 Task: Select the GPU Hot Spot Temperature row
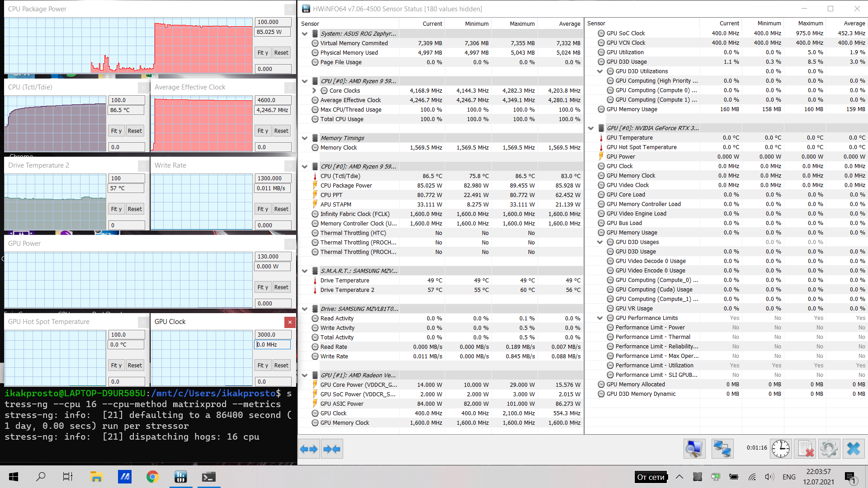pos(726,147)
